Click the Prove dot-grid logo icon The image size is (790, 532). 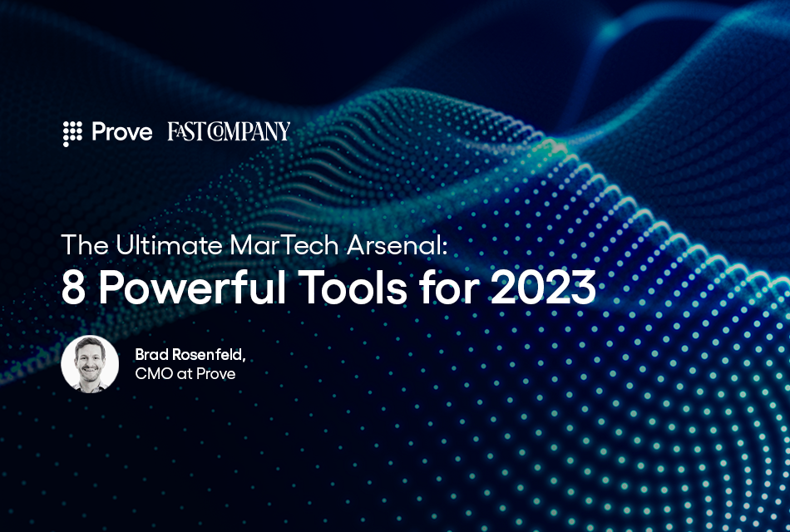(x=71, y=133)
